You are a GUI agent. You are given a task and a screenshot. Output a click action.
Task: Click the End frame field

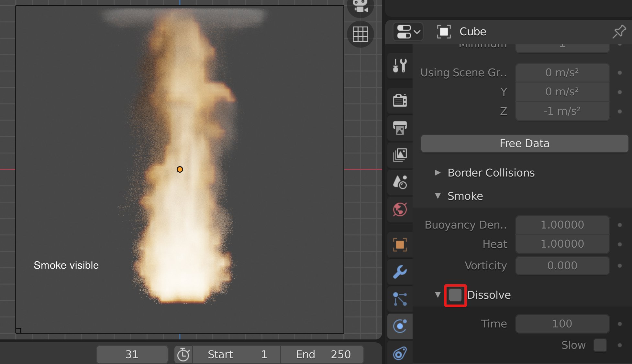tap(322, 354)
